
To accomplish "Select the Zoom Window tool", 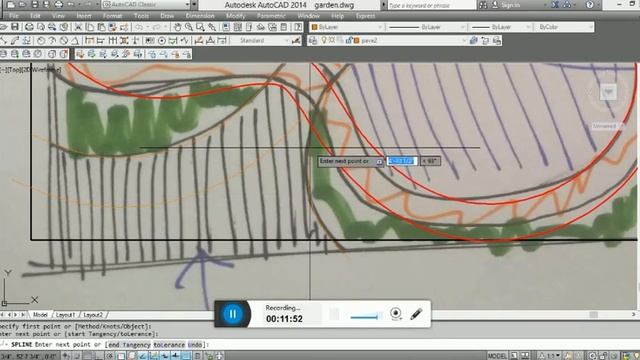I will pyautogui.click(x=200, y=27).
